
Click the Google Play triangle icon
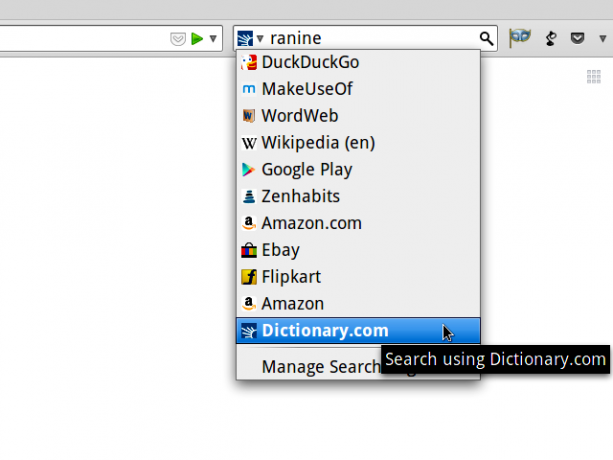[x=248, y=170]
